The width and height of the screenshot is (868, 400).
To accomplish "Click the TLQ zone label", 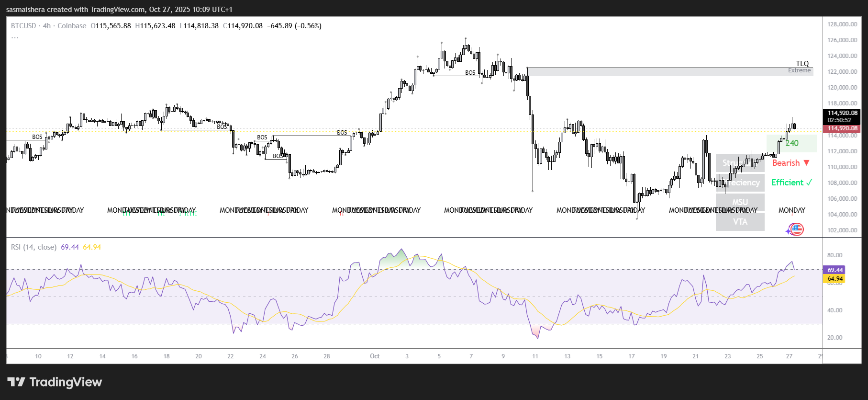I will pos(802,64).
